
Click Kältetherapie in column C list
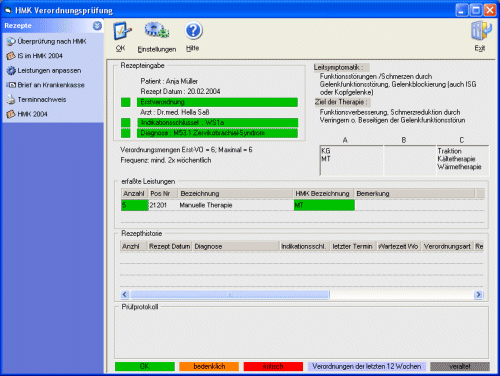456,159
